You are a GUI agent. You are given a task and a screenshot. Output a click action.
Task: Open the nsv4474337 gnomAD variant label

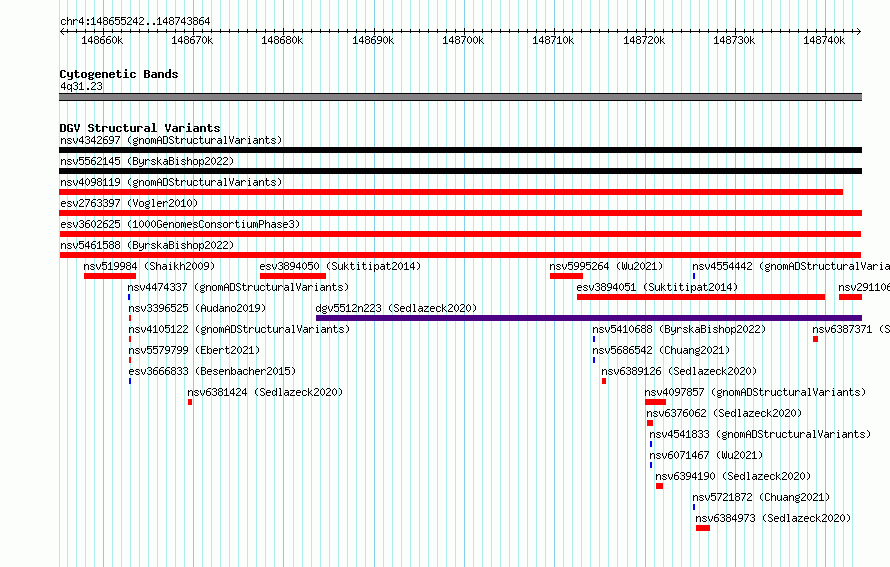point(238,287)
